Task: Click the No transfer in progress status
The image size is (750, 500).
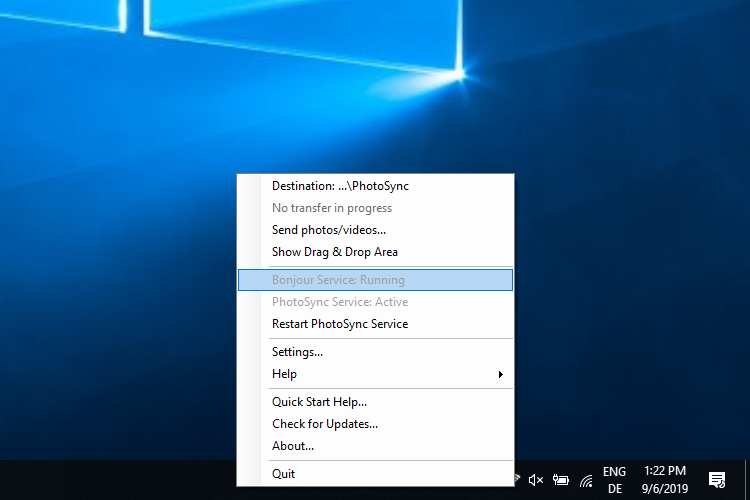Action: 332,208
